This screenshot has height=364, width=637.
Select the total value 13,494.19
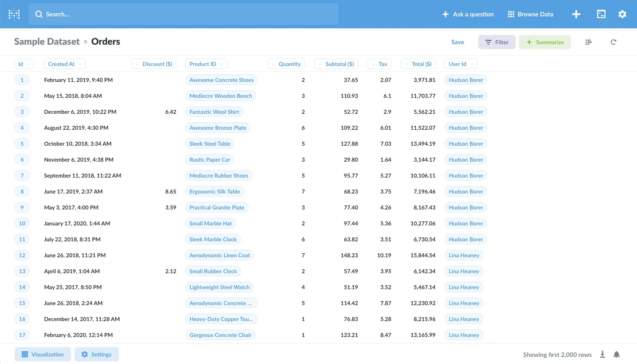point(423,143)
